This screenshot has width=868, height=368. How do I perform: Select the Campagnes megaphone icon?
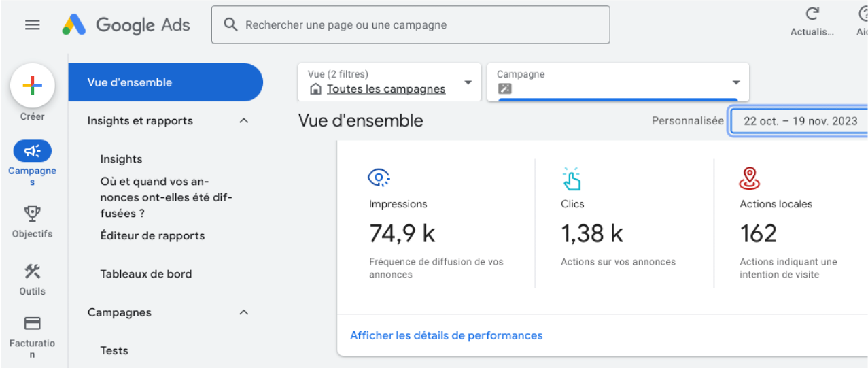tap(32, 151)
